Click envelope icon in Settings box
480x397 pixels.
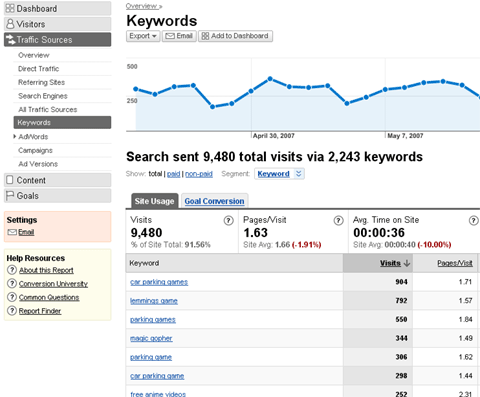click(x=12, y=232)
